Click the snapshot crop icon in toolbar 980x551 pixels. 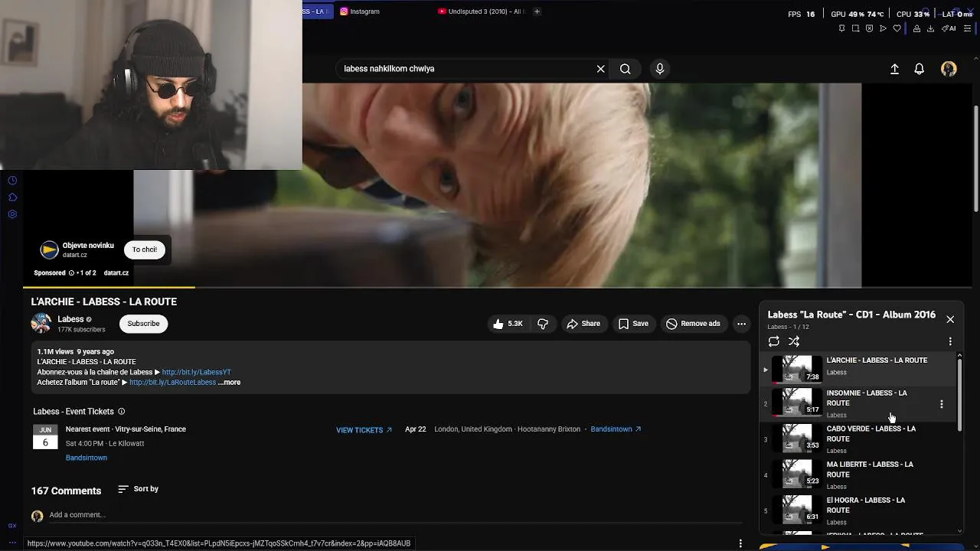click(x=856, y=28)
